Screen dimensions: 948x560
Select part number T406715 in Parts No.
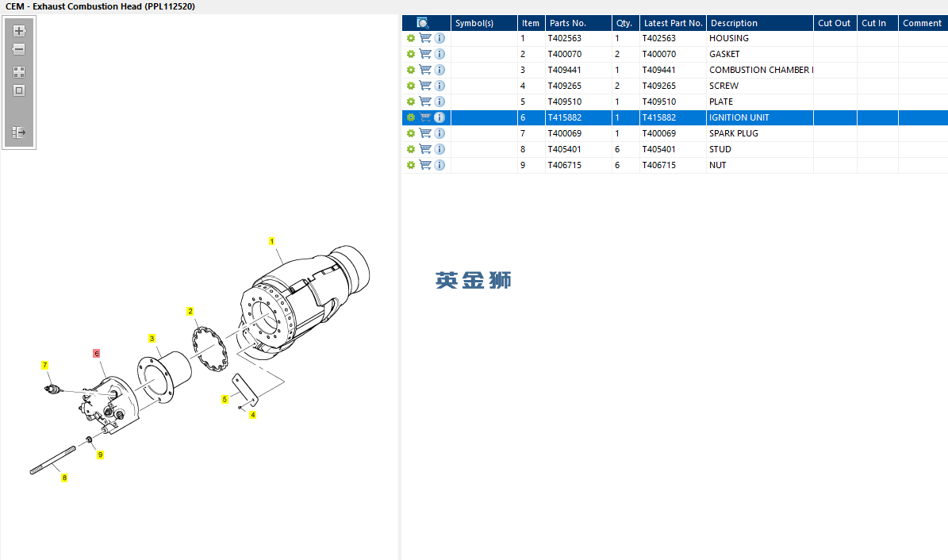[578, 165]
